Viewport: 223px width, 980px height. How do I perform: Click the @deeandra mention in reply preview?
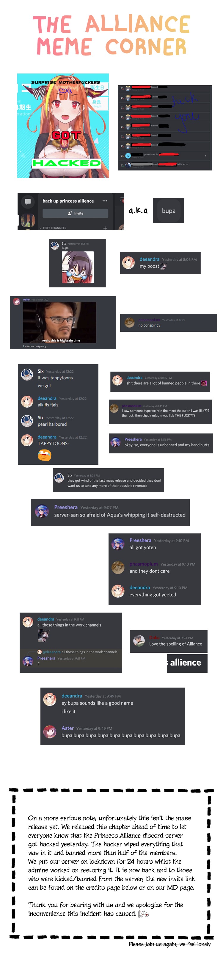51,652
